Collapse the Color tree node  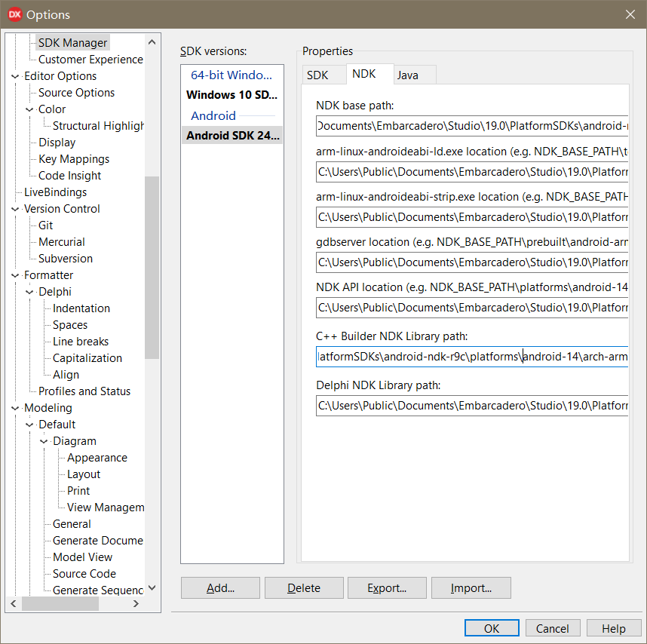point(29,109)
